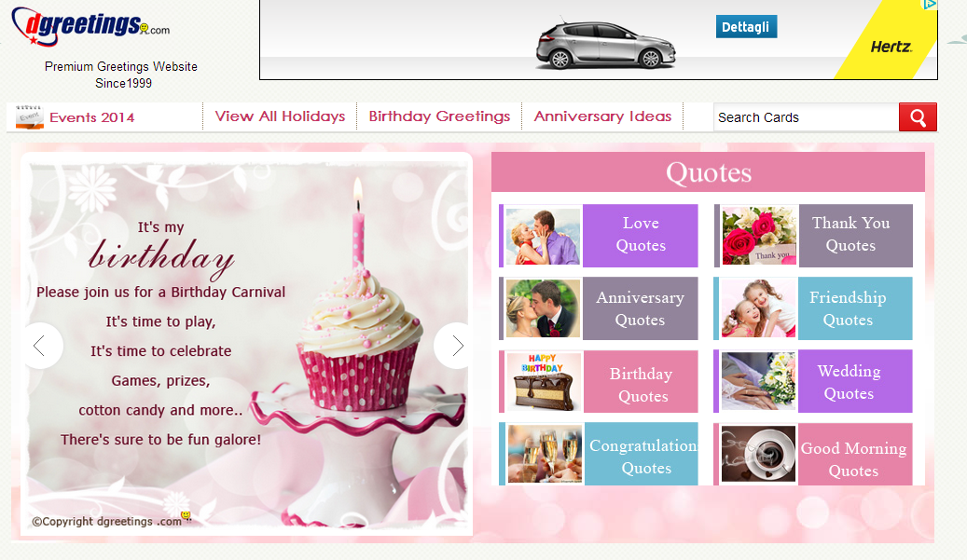
Task: Open the Birthday Quotes cake thumbnail
Action: coord(544,381)
